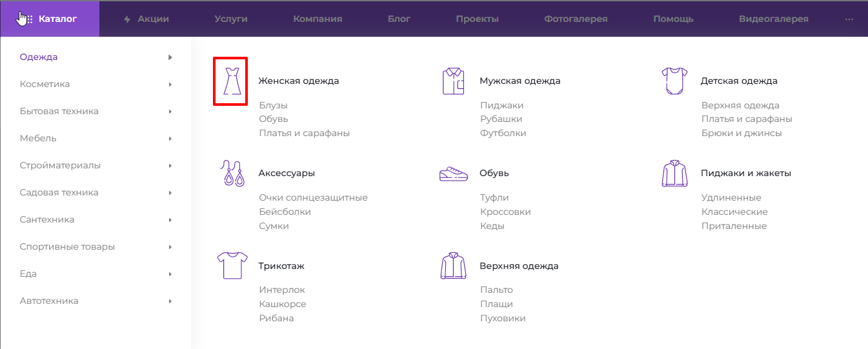The height and width of the screenshot is (349, 868).
Task: Click the sneaker icon for Обувь
Action: click(x=453, y=174)
